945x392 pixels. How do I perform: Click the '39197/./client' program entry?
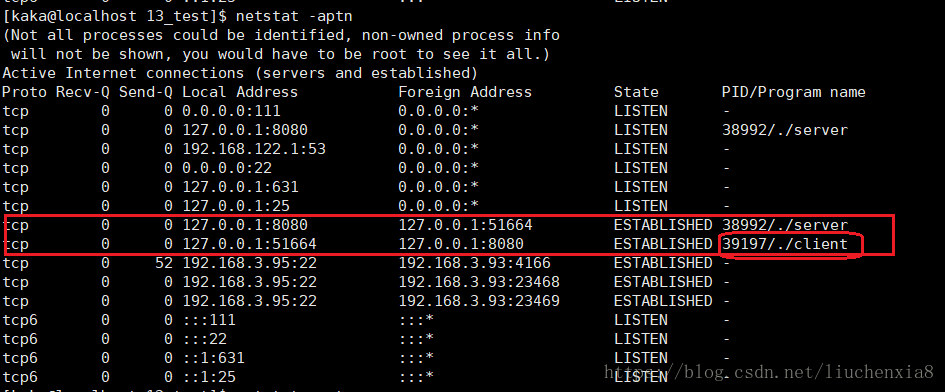[785, 244]
